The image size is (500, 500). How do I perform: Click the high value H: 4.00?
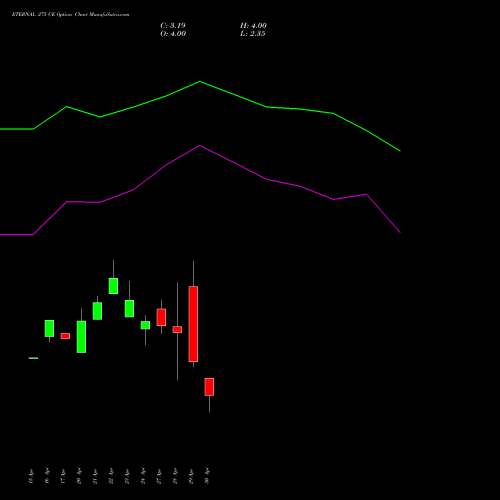pyautogui.click(x=253, y=26)
